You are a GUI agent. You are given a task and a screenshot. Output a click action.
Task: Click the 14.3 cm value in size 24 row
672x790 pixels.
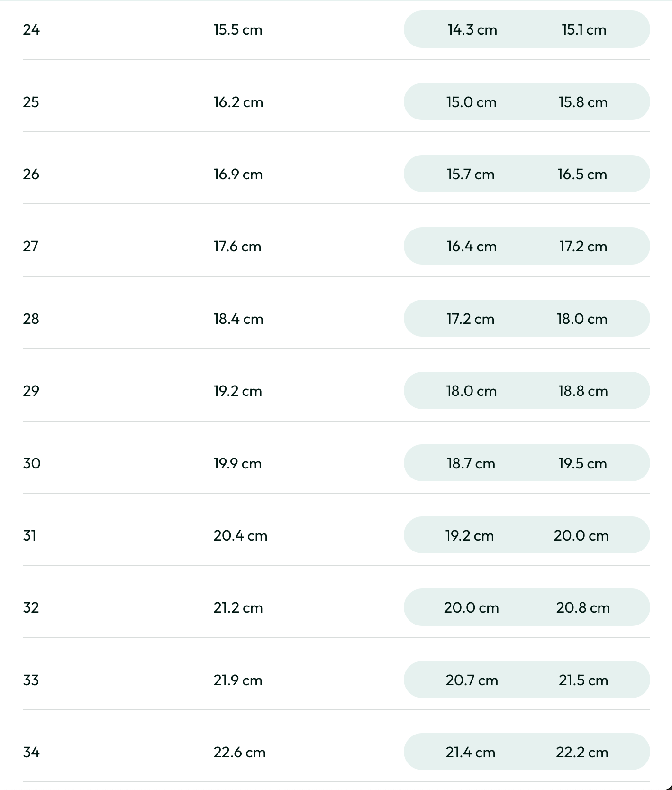472,30
